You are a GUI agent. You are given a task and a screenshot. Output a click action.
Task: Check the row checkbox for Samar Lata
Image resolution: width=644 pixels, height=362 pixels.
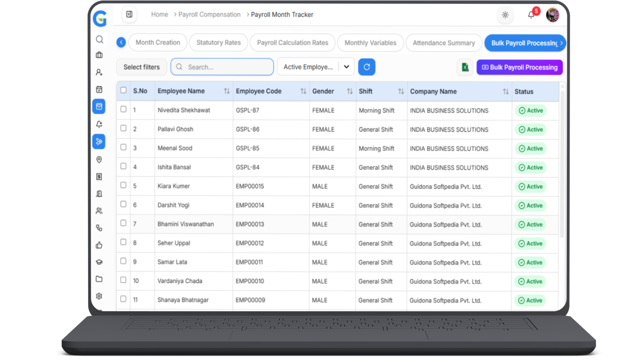123,260
